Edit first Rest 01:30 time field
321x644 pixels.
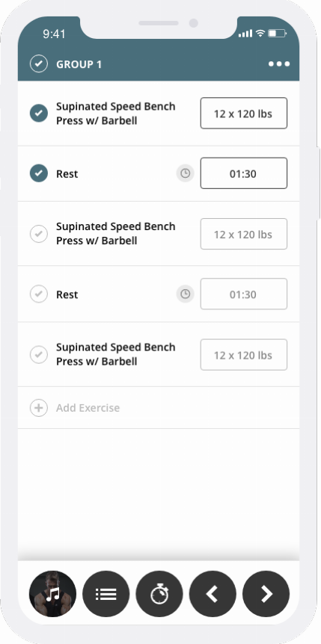click(244, 173)
